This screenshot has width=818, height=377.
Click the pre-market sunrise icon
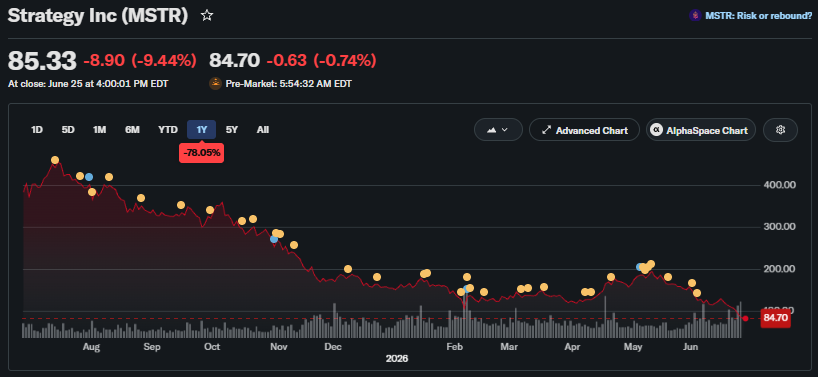coord(215,83)
